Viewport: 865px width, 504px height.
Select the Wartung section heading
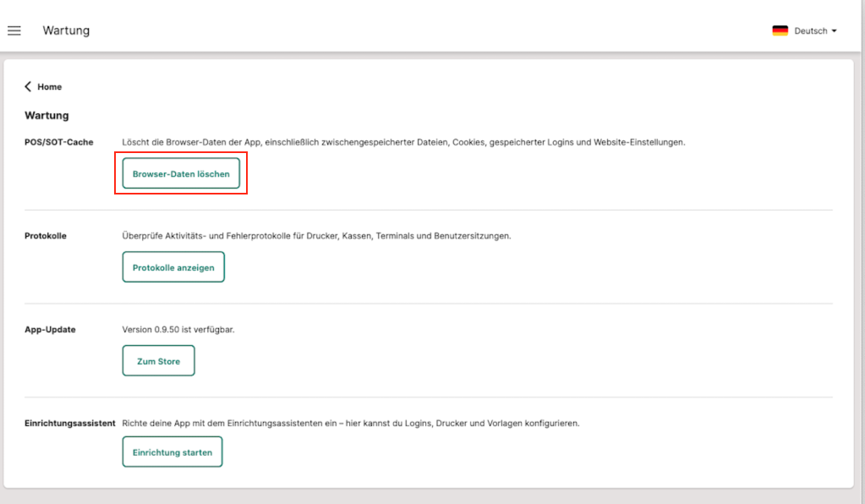pyautogui.click(x=47, y=115)
